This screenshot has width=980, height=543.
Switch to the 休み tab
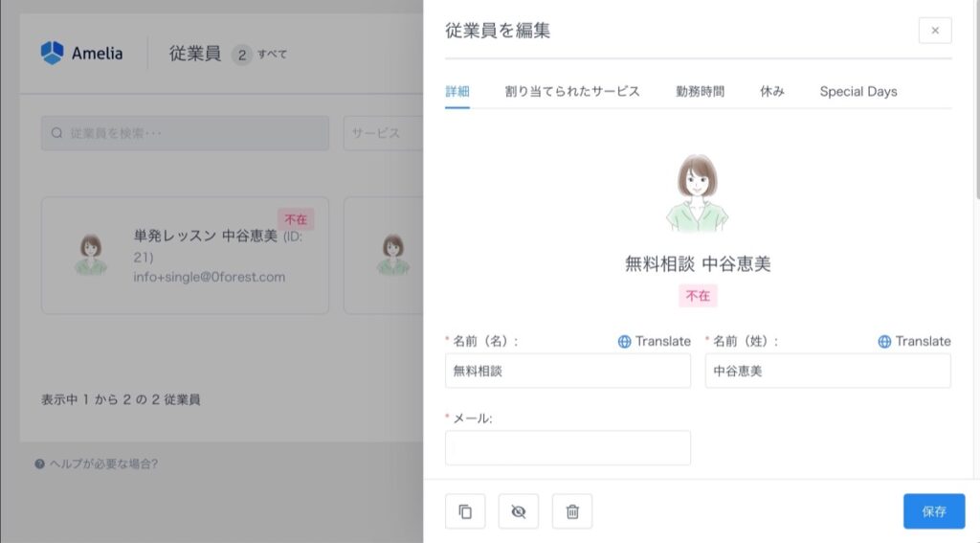772,91
